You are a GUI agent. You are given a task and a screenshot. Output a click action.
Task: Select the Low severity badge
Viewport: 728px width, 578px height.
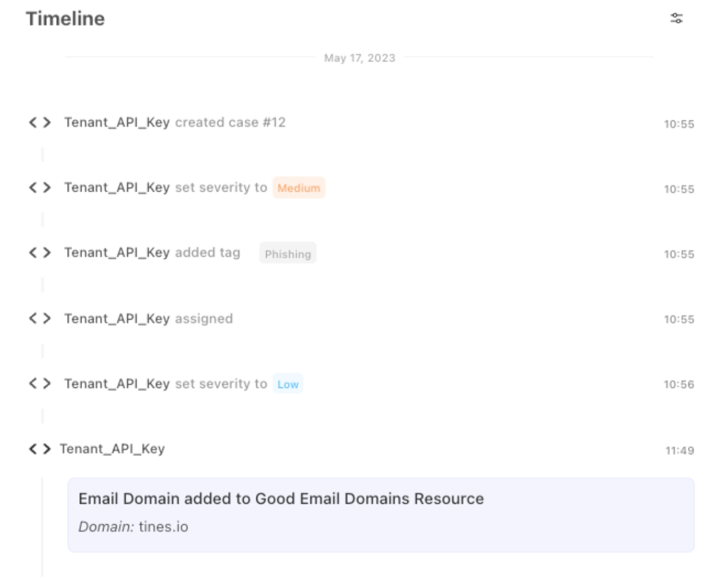click(288, 384)
